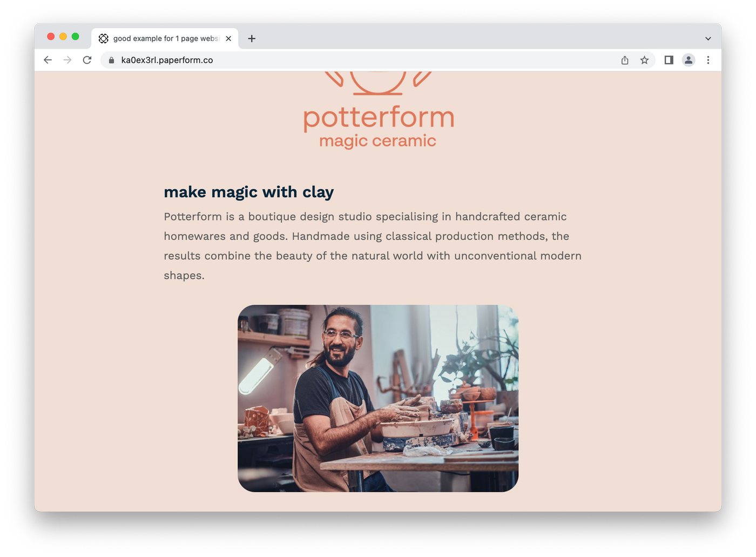Reload the current page
The height and width of the screenshot is (557, 756).
point(87,60)
